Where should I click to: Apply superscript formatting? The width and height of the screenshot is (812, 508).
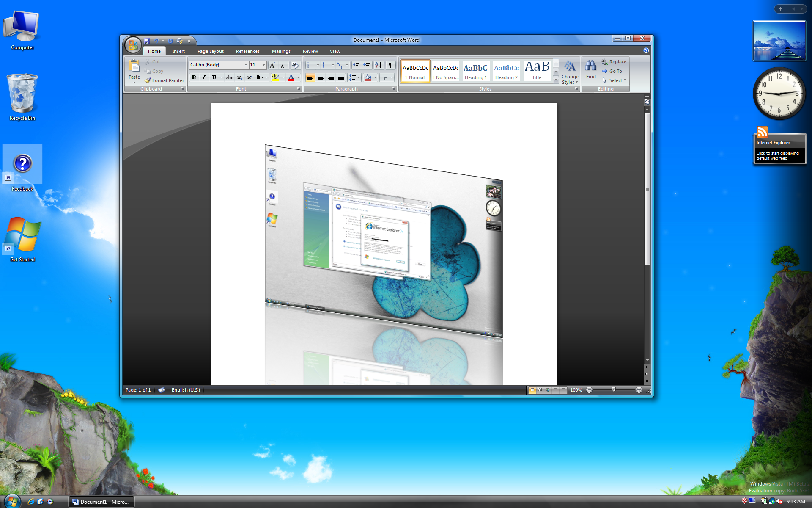[250, 77]
